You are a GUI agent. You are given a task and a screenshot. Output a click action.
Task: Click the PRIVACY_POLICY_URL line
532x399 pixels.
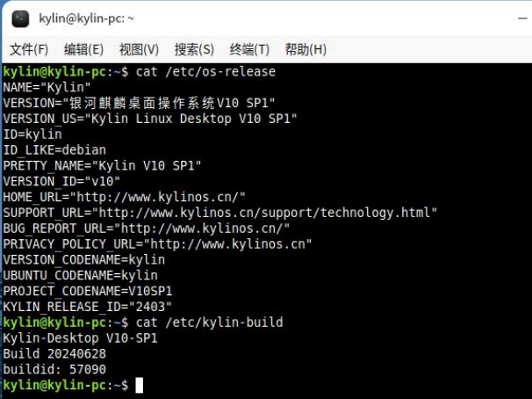pyautogui.click(x=157, y=243)
